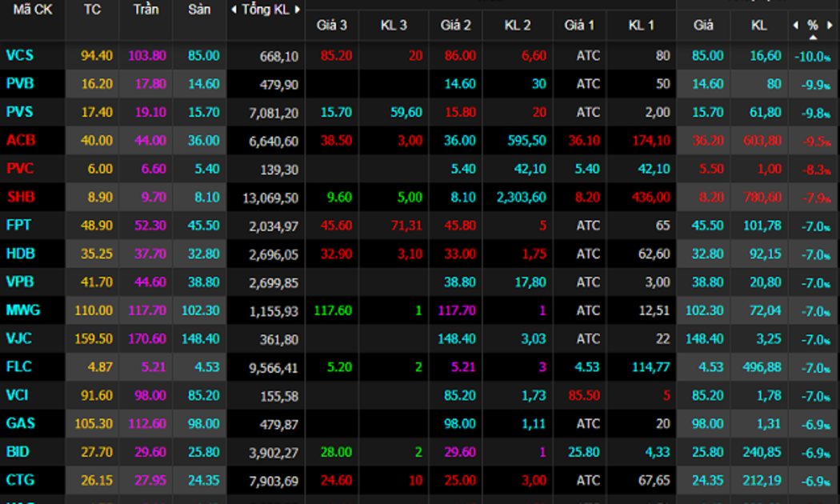Select the Giá 3 column header
The height and width of the screenshot is (504, 840).
(x=331, y=25)
